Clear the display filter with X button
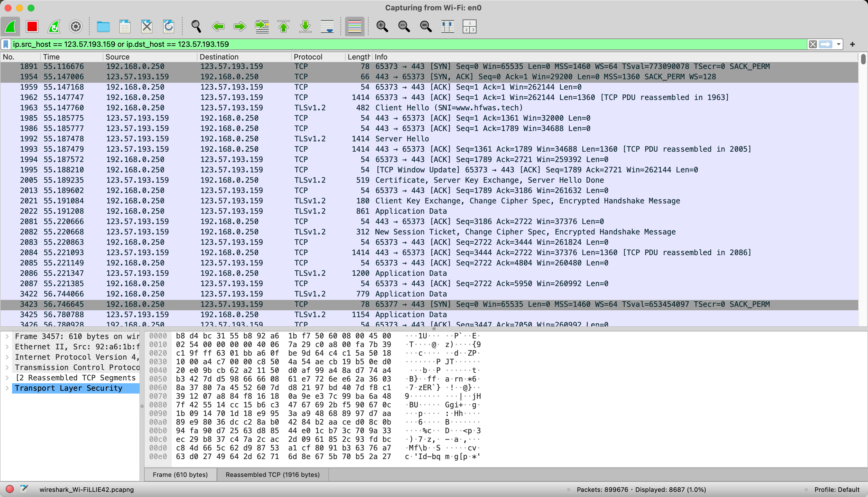 (813, 44)
